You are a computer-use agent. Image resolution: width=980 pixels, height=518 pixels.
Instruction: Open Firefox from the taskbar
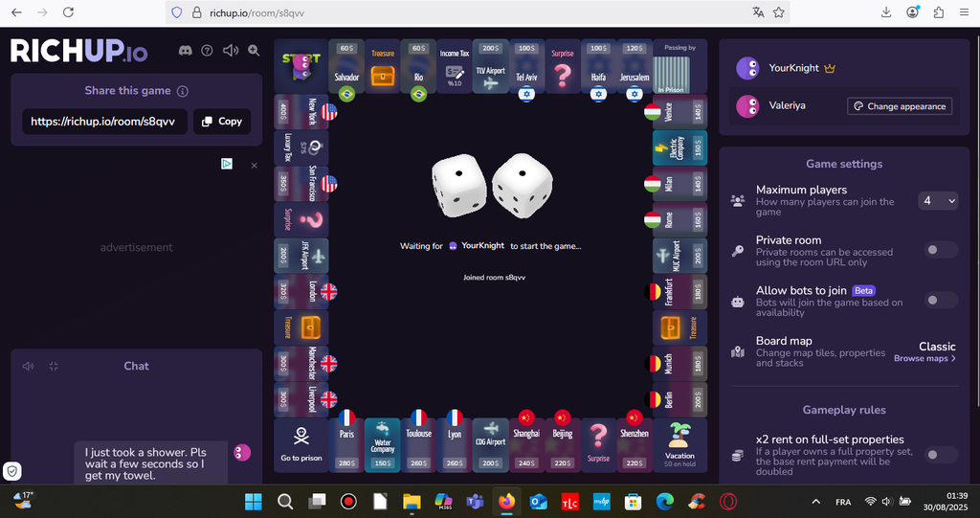pos(506,502)
